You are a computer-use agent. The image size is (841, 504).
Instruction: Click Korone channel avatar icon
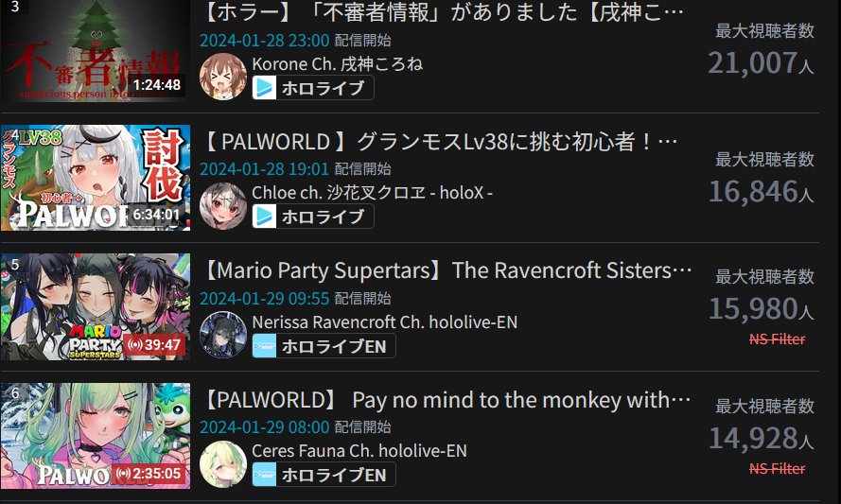223,77
